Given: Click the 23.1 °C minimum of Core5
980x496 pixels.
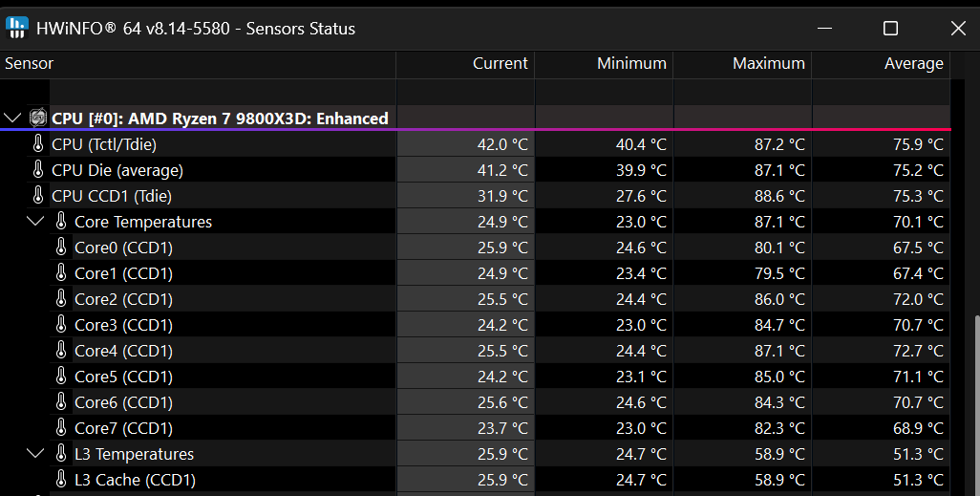Looking at the screenshot, I should [641, 377].
